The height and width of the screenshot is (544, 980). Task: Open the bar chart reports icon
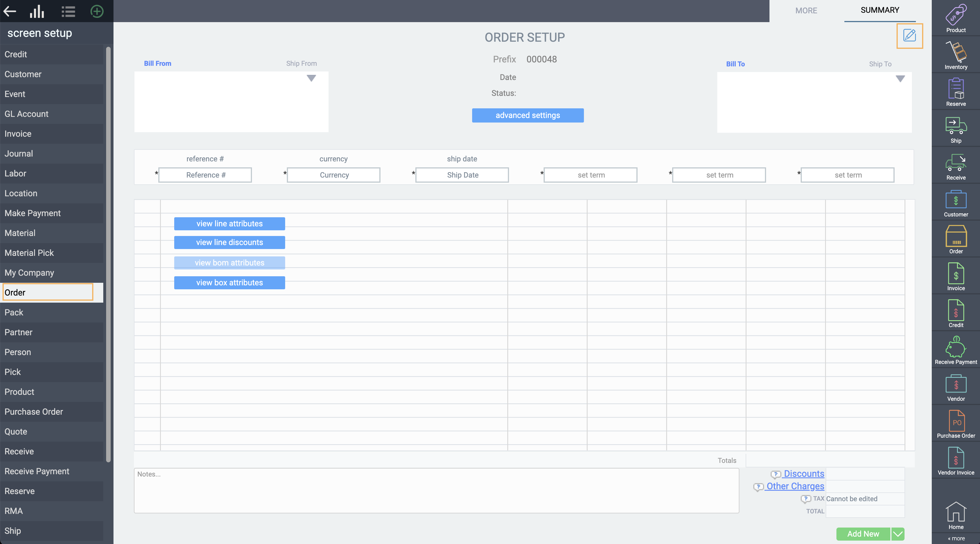[x=37, y=11]
